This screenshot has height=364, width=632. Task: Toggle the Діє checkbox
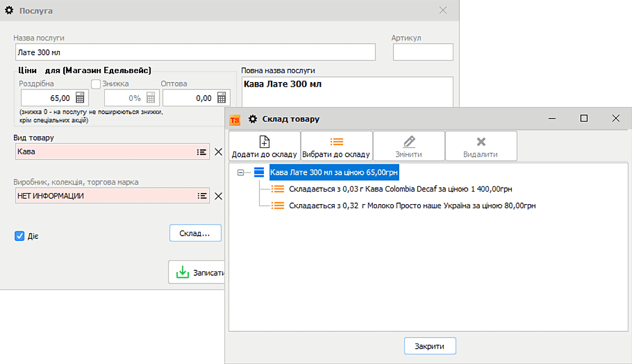click(x=19, y=236)
